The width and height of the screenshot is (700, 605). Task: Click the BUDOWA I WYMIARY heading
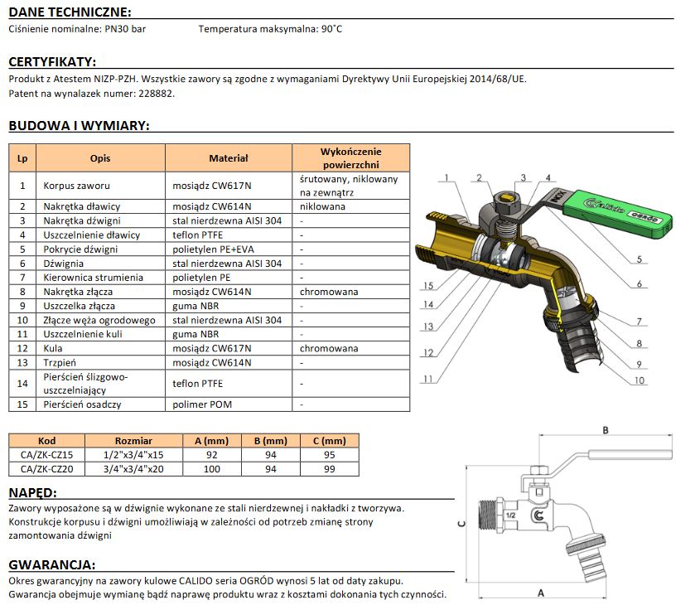point(79,125)
